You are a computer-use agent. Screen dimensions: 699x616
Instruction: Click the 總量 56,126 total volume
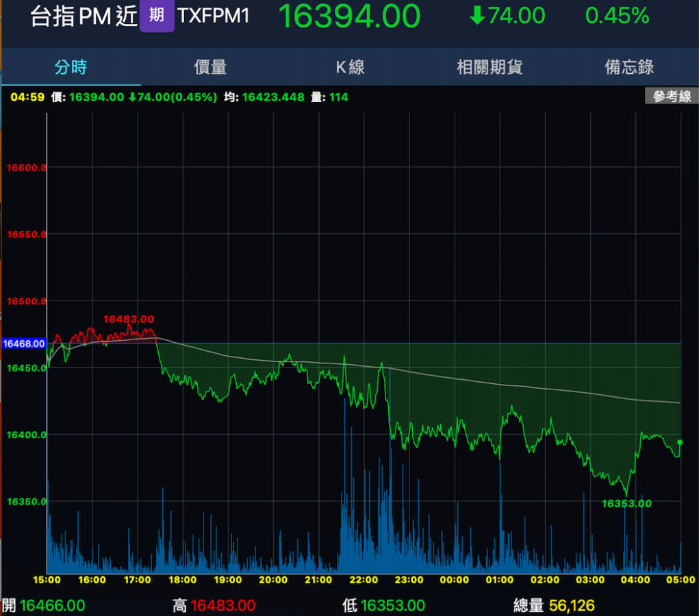coord(554,606)
